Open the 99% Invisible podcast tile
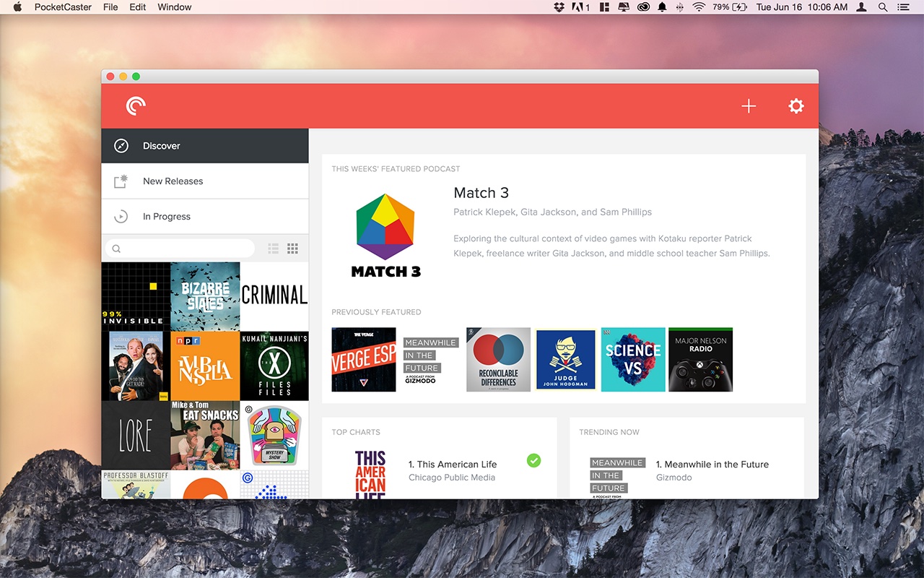The width and height of the screenshot is (924, 578). 136,296
